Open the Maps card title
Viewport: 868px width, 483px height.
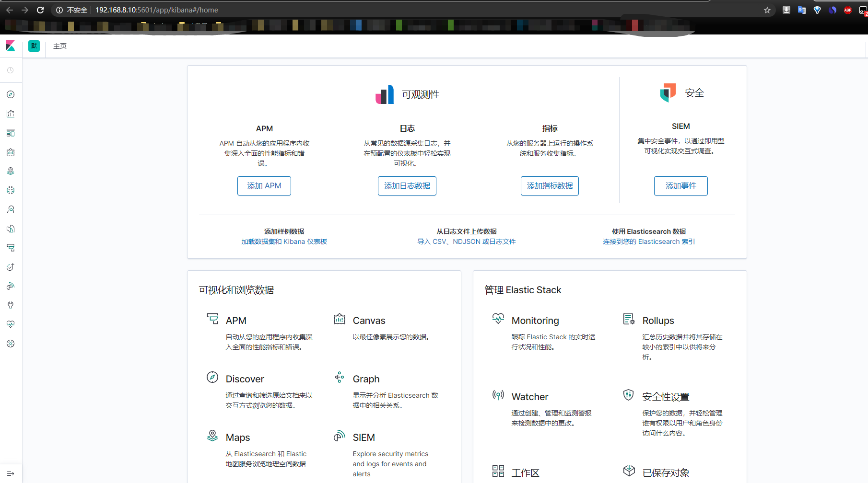pyautogui.click(x=238, y=437)
